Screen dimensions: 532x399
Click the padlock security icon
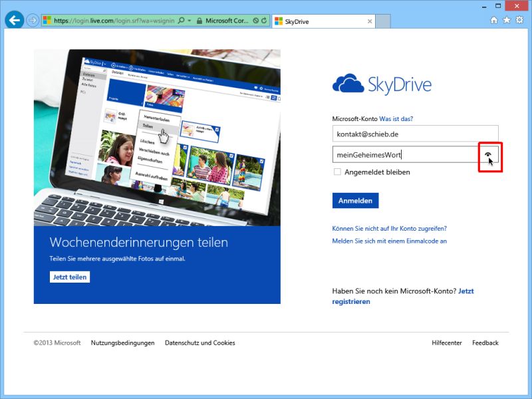(x=199, y=21)
